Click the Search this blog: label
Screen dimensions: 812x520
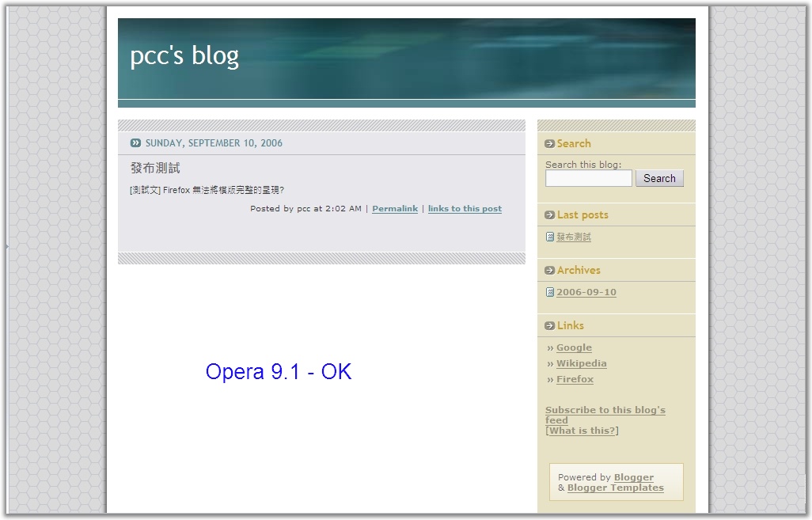click(583, 164)
